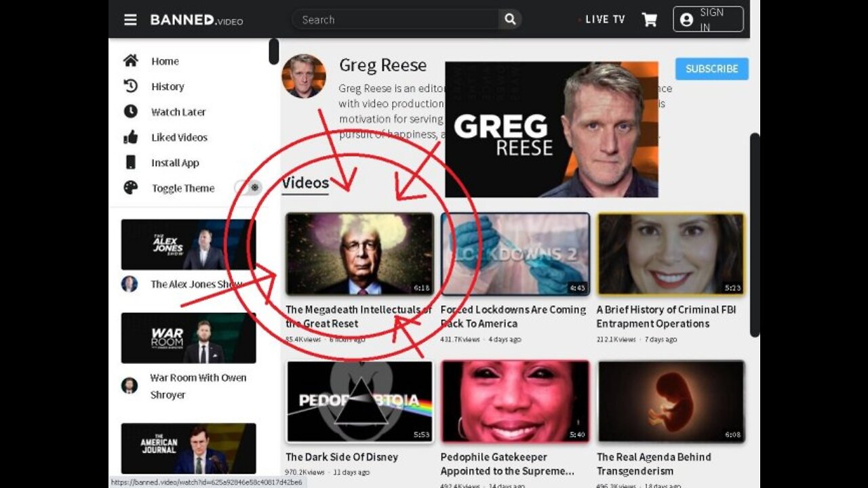Play the Pedophile Gatekeeper video thumbnail
The height and width of the screenshot is (488, 868).
515,401
